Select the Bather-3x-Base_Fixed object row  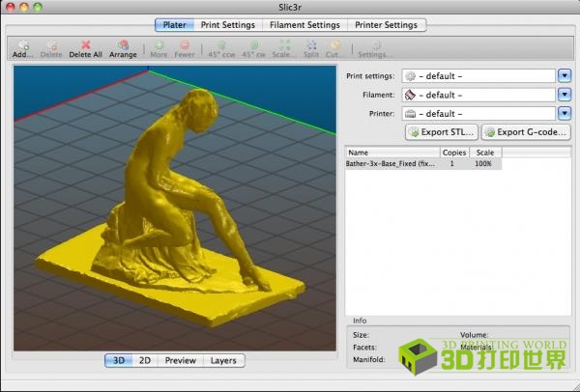[x=423, y=164]
